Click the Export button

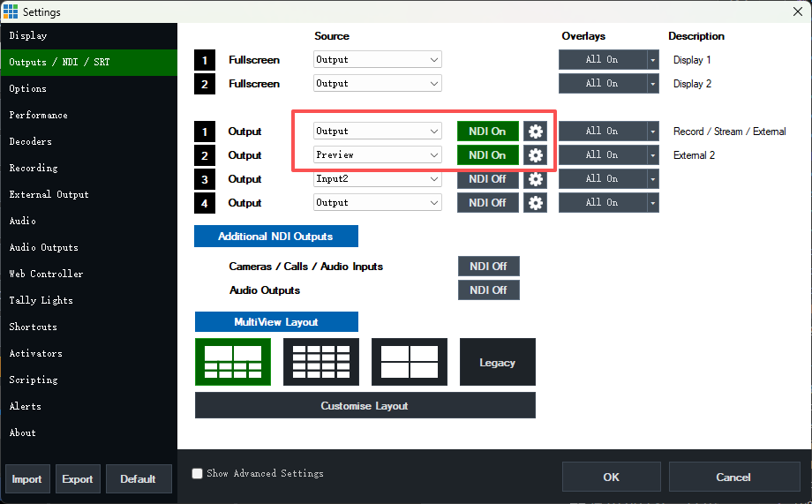point(78,479)
